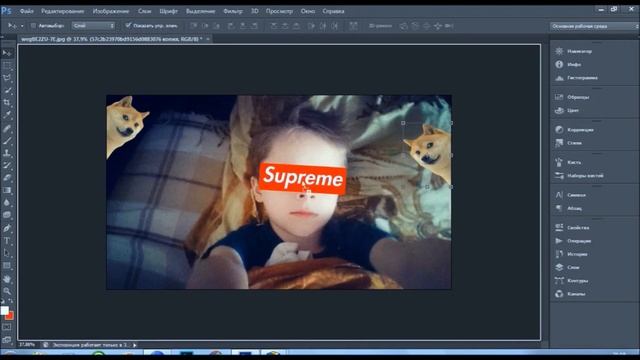Screen dimensions: 640x360
Task: Click the red background color swatch
Action: click(x=10, y=316)
